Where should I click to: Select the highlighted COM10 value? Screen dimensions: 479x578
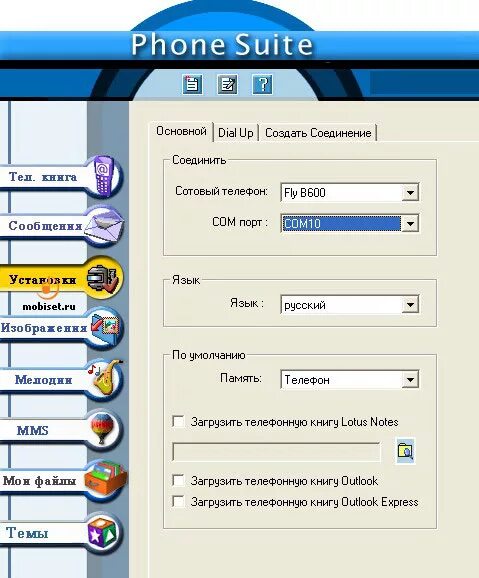coord(341,223)
